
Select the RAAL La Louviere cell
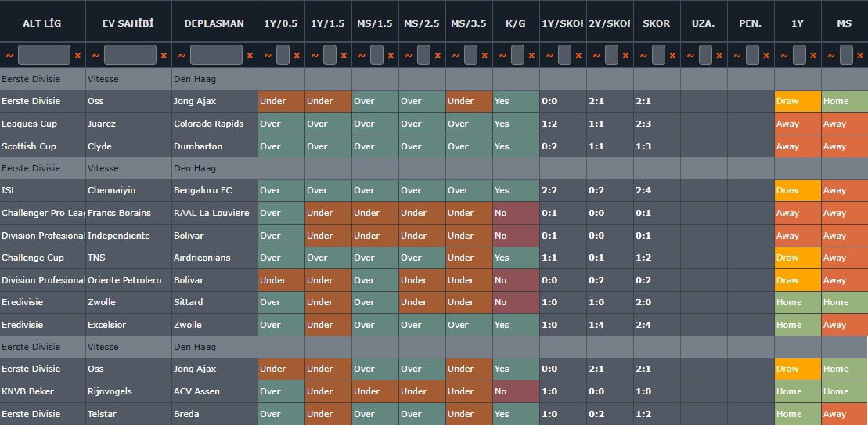click(x=214, y=213)
